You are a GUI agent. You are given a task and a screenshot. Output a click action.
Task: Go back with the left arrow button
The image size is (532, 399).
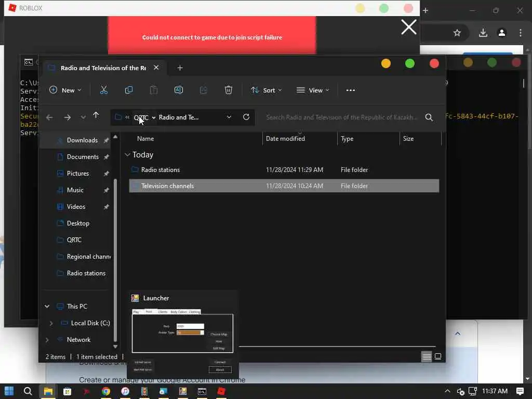[x=49, y=117]
